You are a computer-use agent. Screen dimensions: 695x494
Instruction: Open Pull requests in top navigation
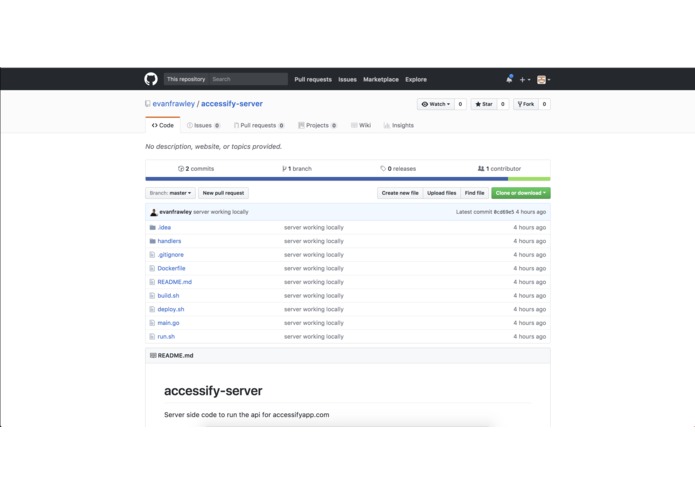coord(313,80)
